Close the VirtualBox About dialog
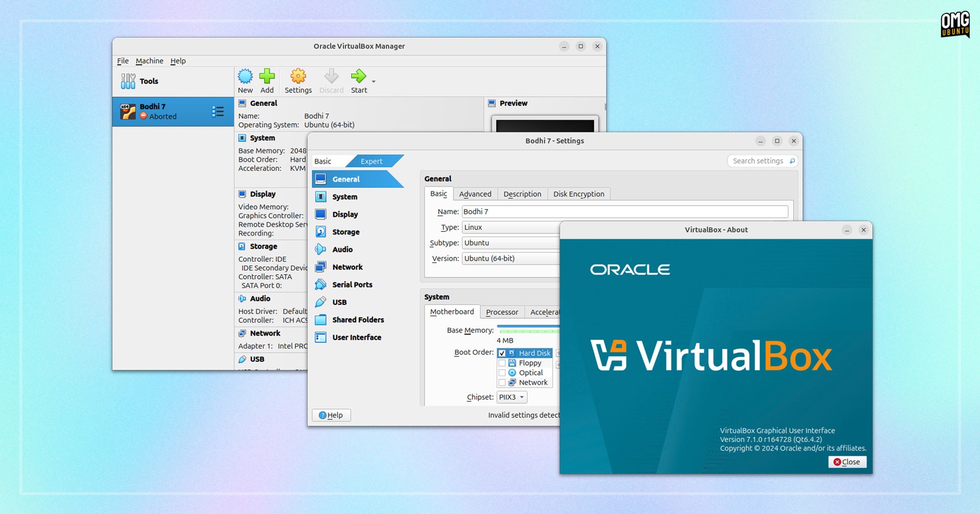The image size is (980, 514). (x=847, y=461)
